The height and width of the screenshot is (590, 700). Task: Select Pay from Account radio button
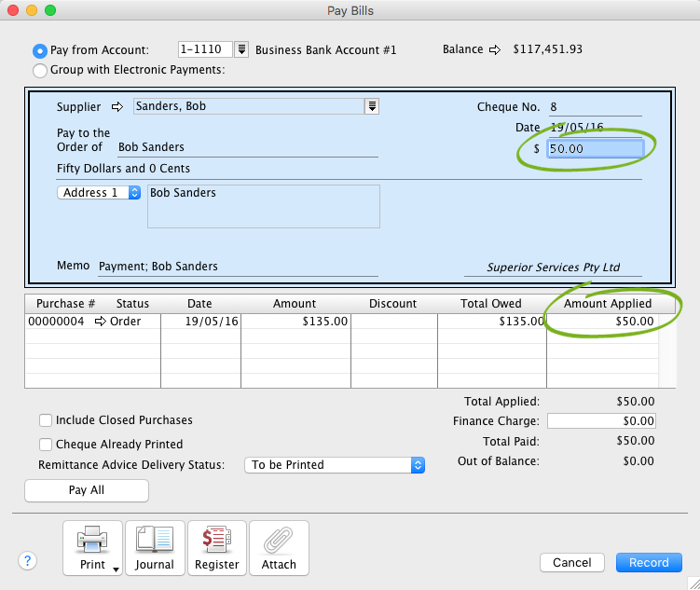coord(40,50)
